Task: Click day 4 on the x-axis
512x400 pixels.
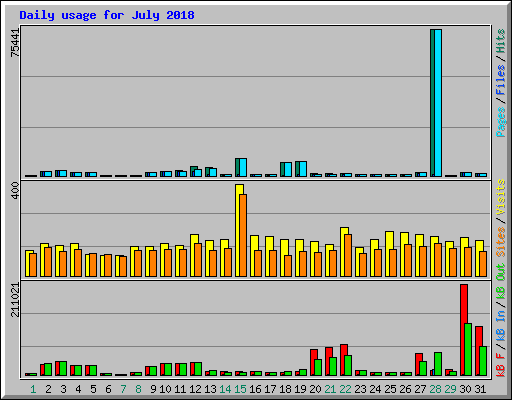Action: (x=78, y=389)
